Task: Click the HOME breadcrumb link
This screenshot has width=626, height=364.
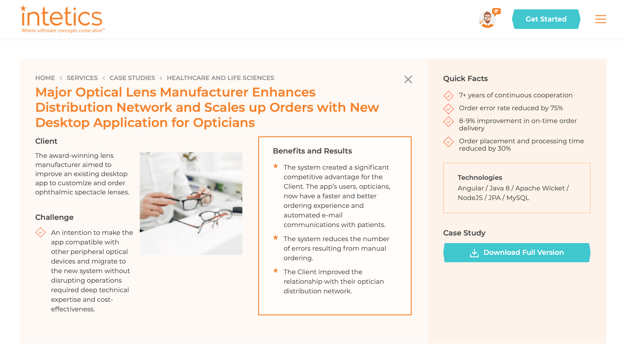Action: (45, 78)
